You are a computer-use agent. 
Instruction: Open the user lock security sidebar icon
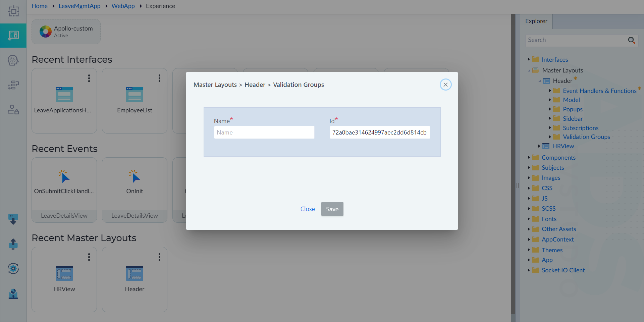pos(13,110)
